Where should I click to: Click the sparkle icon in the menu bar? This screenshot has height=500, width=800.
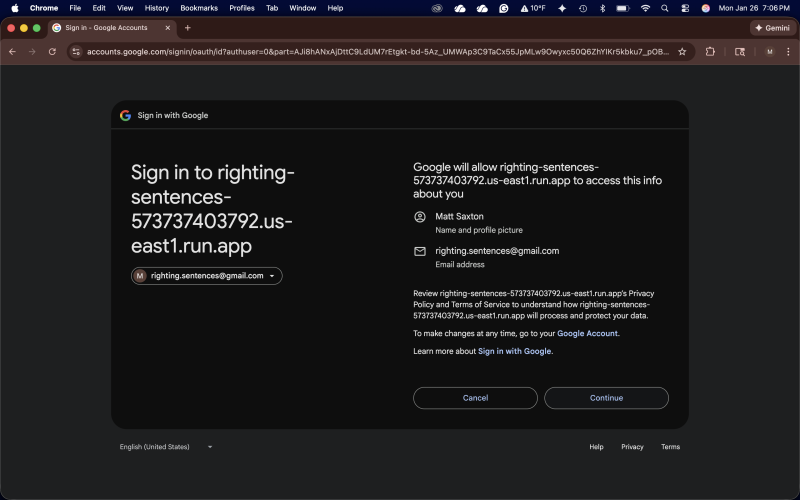pos(562,8)
